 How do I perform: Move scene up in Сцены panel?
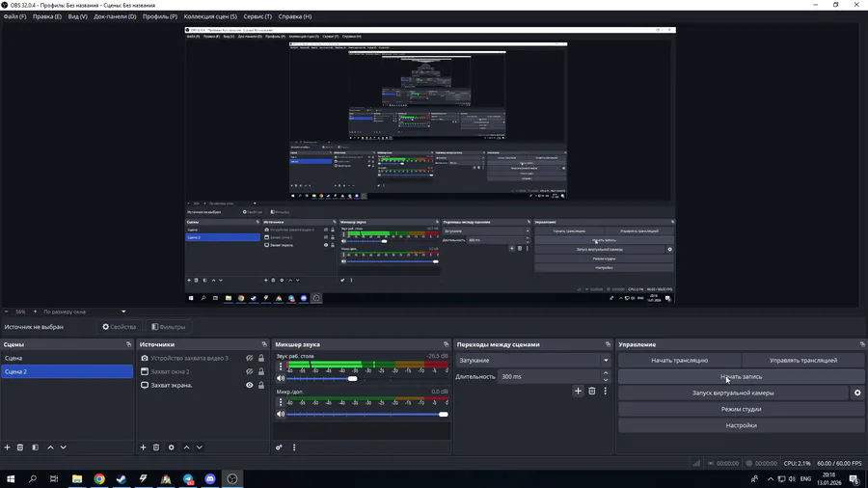pyautogui.click(x=50, y=447)
